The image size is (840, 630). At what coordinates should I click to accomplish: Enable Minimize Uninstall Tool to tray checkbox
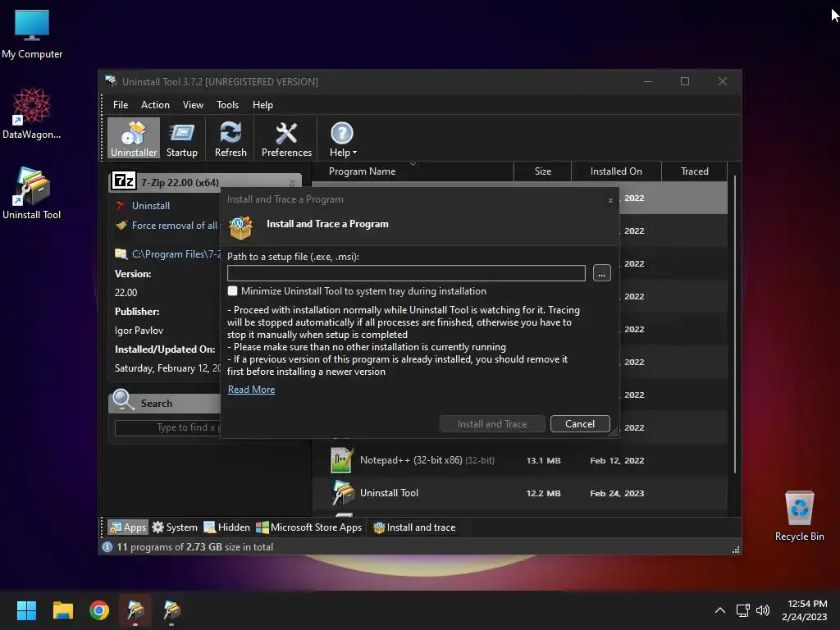pyautogui.click(x=232, y=291)
